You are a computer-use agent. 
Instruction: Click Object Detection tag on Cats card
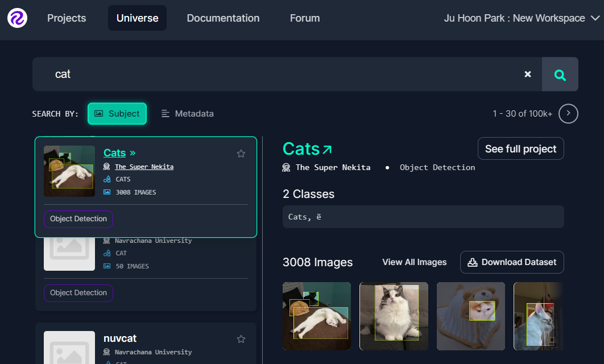(x=78, y=219)
